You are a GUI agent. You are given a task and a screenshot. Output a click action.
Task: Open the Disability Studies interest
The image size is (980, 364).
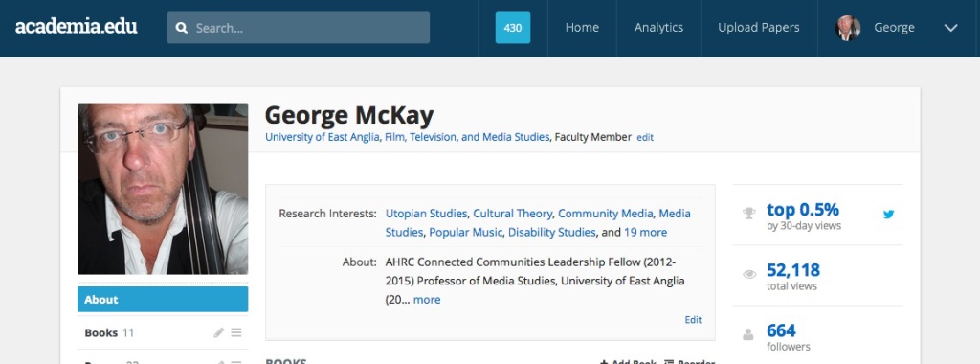pyautogui.click(x=551, y=232)
